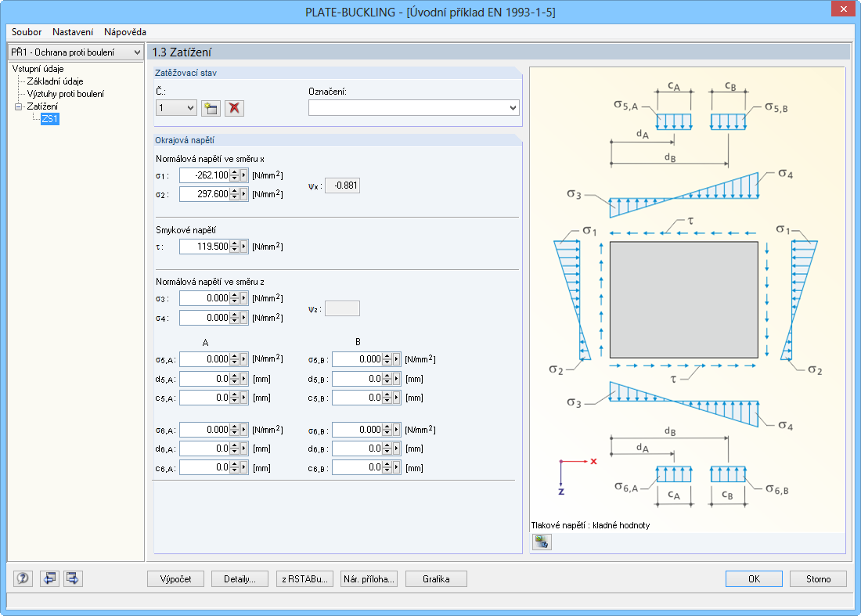861x616 pixels.
Task: Click the σ1 stress input field
Action: (x=205, y=175)
